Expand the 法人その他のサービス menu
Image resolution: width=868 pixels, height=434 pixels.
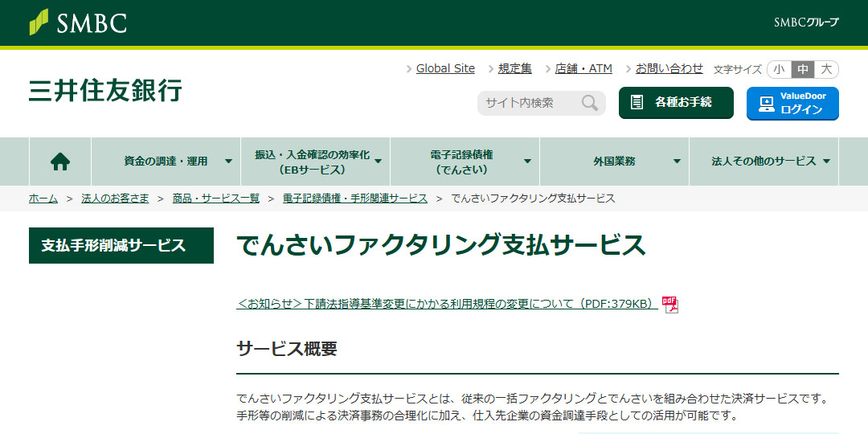[x=764, y=162]
